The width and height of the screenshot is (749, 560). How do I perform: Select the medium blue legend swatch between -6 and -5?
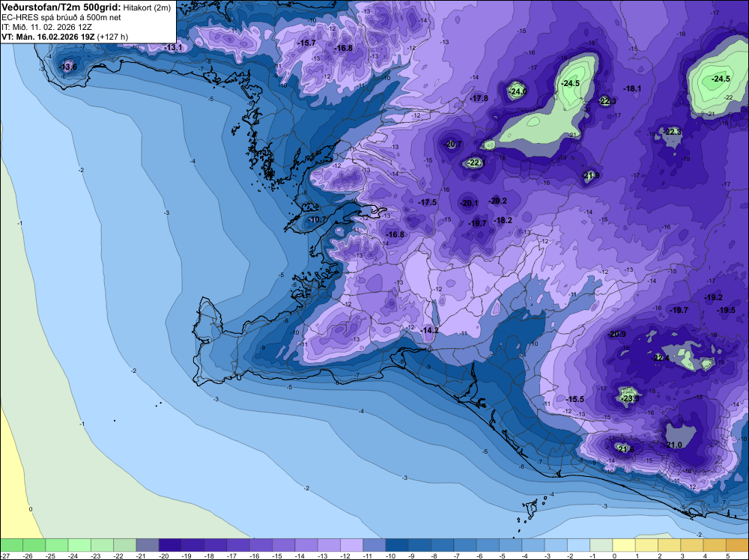(488, 545)
